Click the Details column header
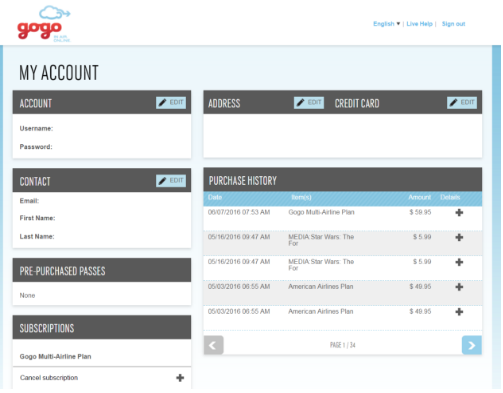This screenshot has height=393, width=503. click(450, 197)
